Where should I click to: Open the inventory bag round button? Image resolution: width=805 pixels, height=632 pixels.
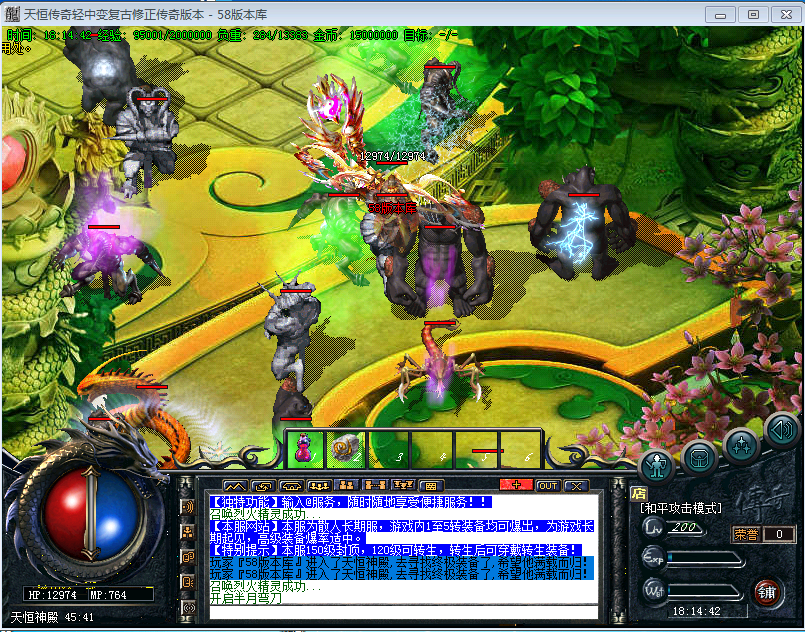click(699, 456)
